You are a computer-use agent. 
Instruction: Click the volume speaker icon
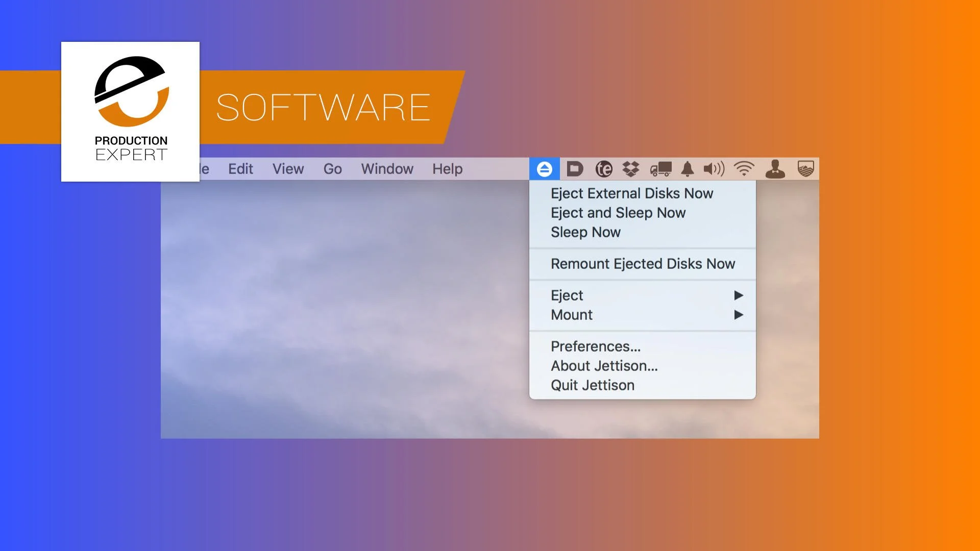pyautogui.click(x=713, y=168)
